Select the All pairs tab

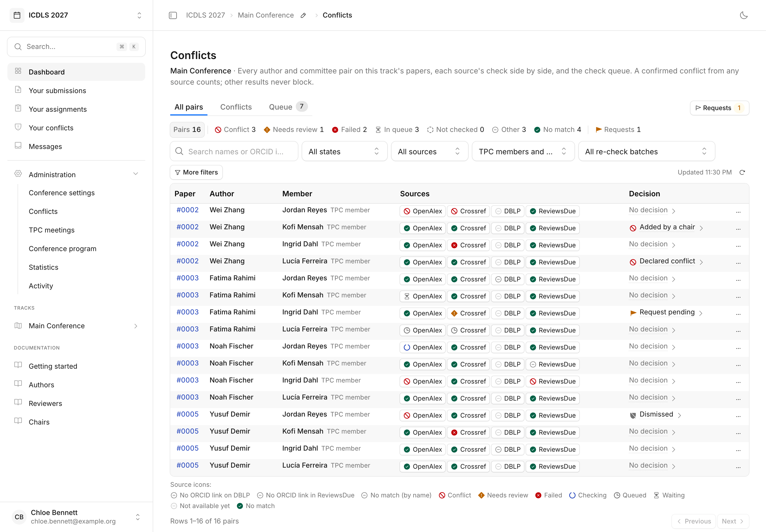[189, 107]
